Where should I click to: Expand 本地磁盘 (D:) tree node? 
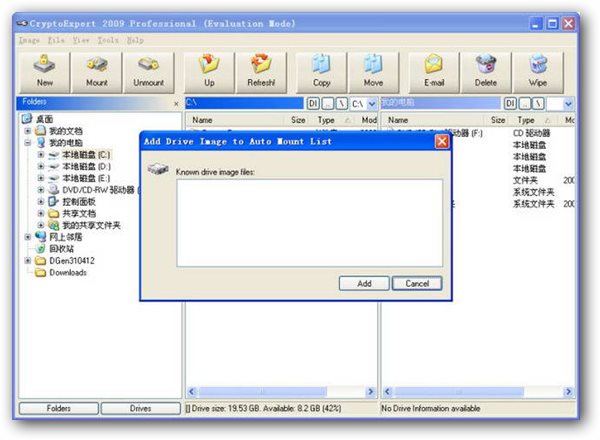click(41, 166)
